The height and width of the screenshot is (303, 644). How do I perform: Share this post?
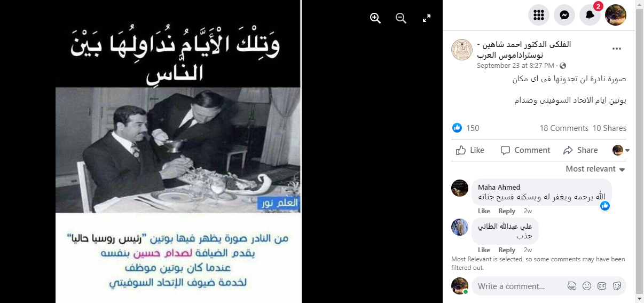[x=580, y=150]
